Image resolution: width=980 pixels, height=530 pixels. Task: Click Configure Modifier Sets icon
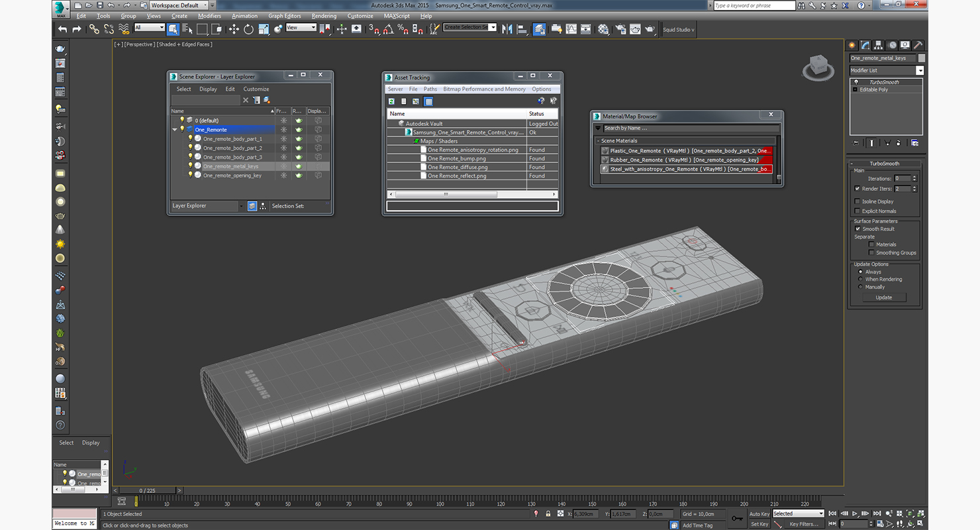(x=914, y=142)
